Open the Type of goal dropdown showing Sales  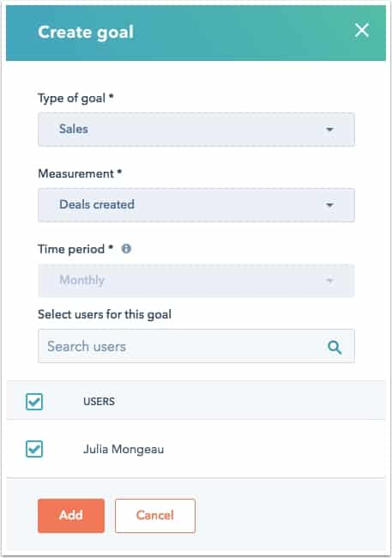tap(196, 130)
